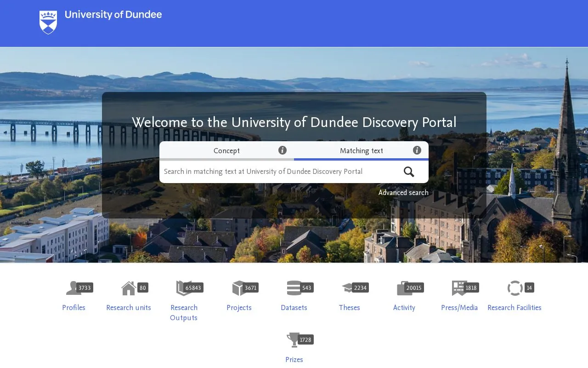This screenshot has width=588, height=368.
Task: Open the Datasets link
Action: (294, 308)
